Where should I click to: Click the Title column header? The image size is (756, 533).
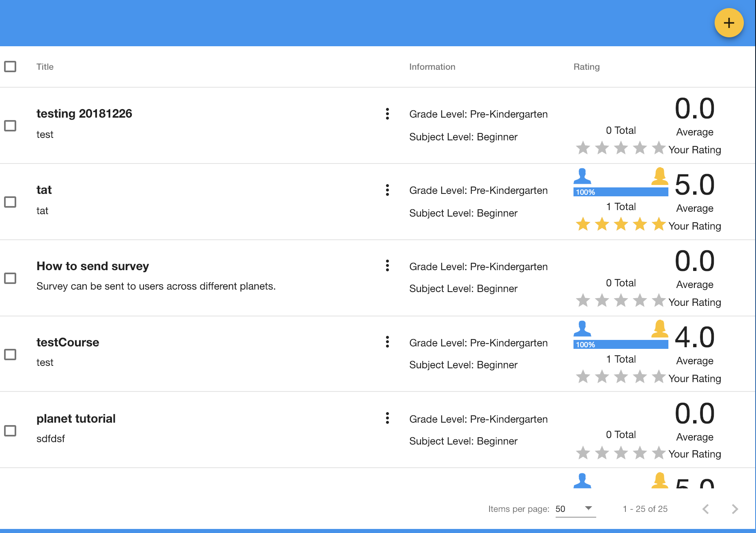click(45, 67)
